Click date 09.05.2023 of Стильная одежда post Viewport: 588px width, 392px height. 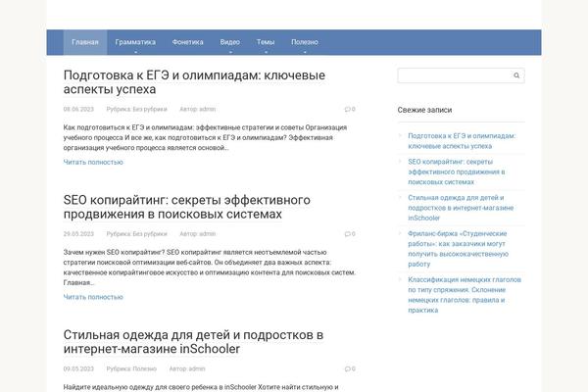78,368
